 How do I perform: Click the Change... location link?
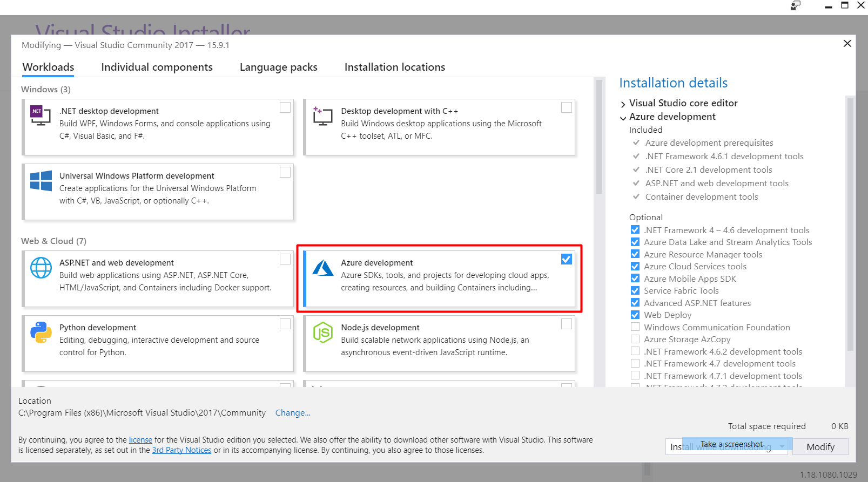[x=293, y=412]
